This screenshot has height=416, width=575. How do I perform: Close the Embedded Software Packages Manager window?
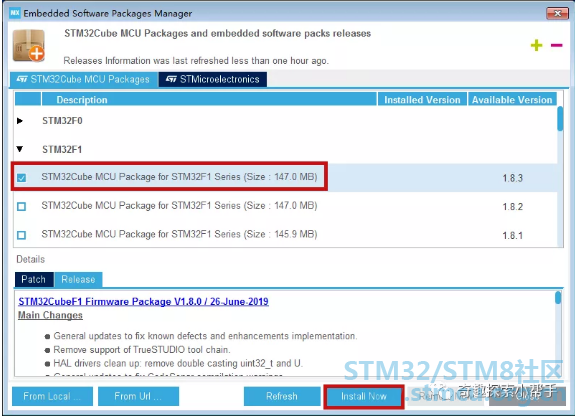tap(557, 13)
